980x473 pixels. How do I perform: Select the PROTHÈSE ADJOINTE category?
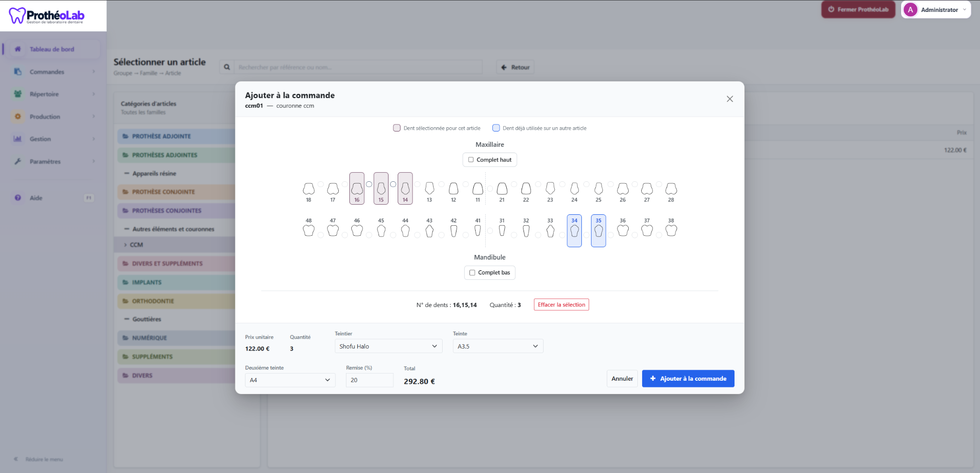pos(176,136)
